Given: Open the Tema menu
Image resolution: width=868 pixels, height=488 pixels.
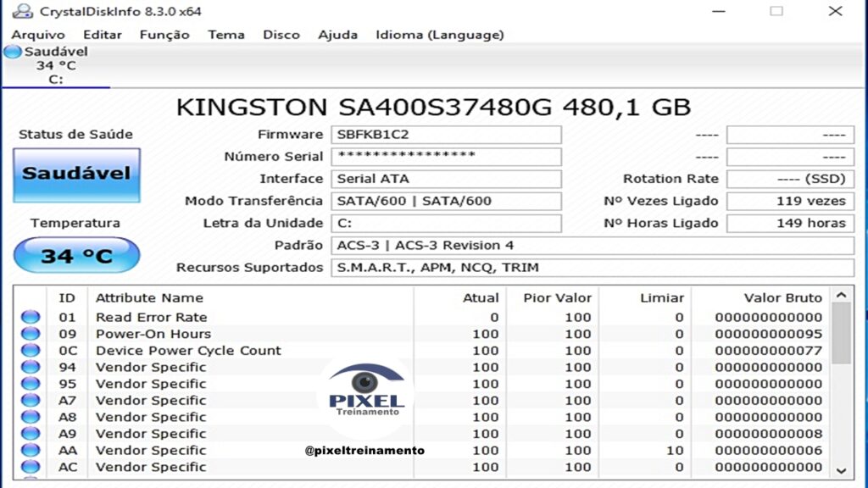Looking at the screenshot, I should pos(225,35).
